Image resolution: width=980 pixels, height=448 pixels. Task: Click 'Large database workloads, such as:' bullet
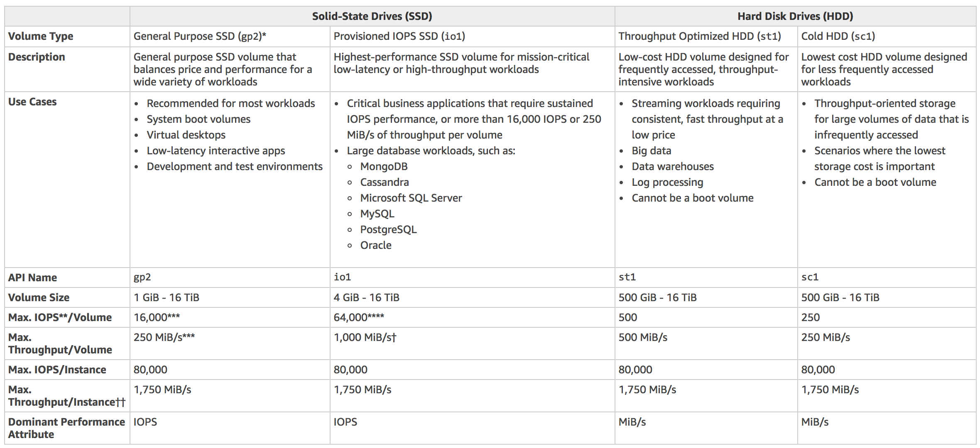(x=431, y=151)
